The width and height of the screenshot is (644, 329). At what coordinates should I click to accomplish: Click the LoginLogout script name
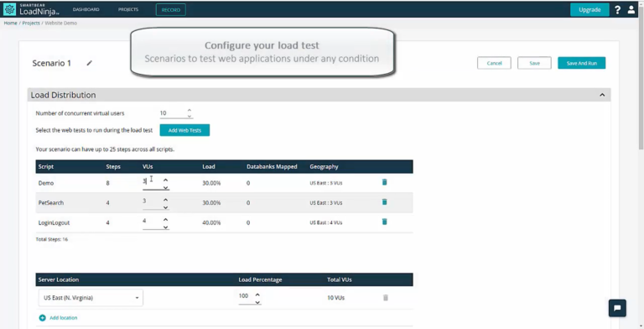click(54, 222)
